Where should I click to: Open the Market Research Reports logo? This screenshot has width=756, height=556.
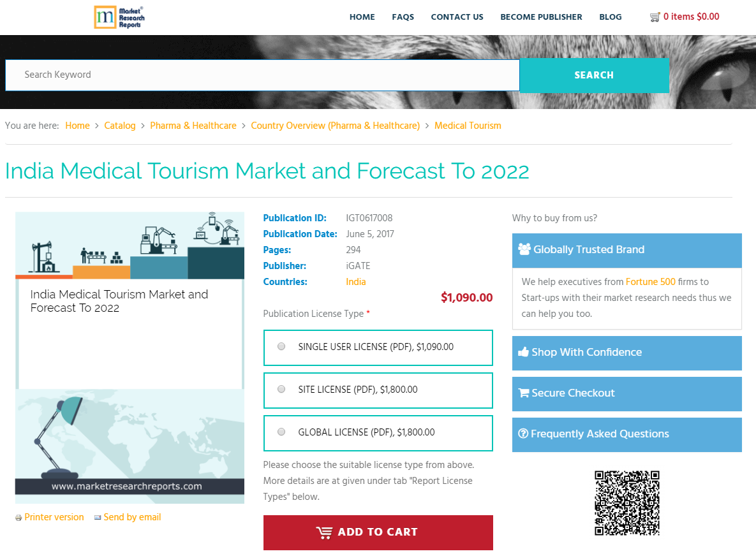(x=119, y=17)
